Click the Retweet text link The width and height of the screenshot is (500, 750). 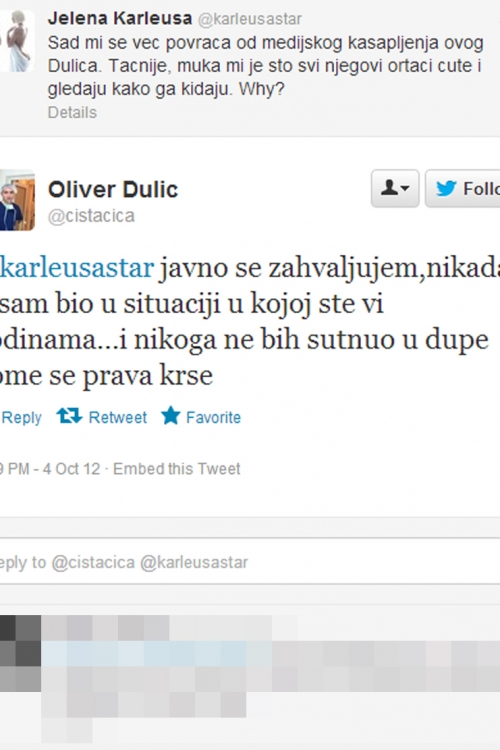[x=118, y=418]
